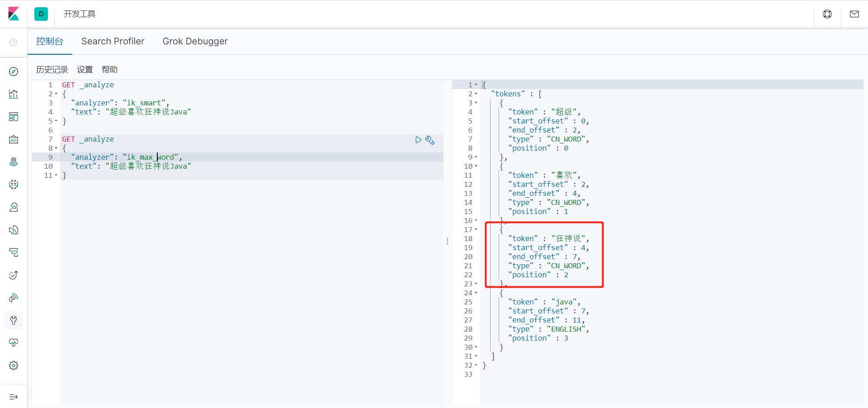The width and height of the screenshot is (868, 408).
Task: Open Metrics icon in sidebar
Action: 14,207
